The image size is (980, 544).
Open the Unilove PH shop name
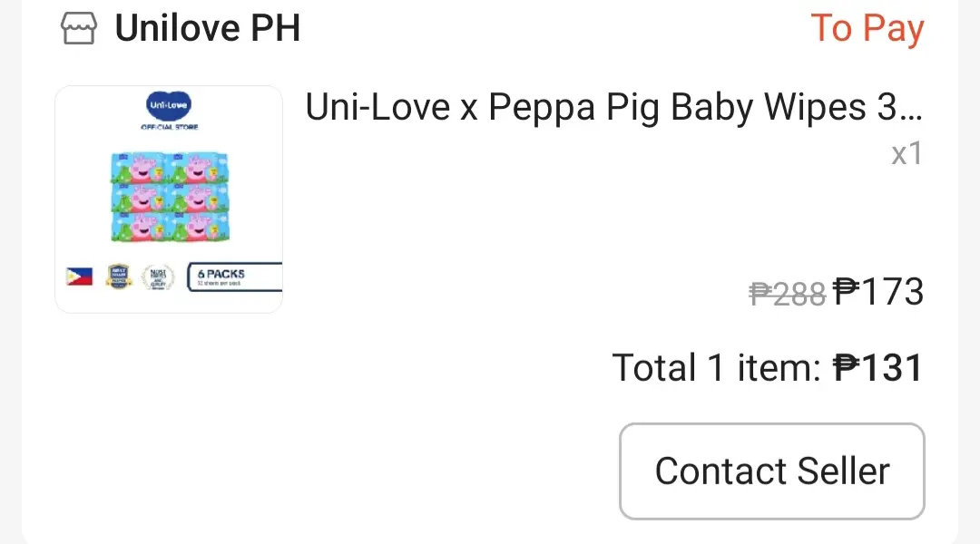(208, 28)
